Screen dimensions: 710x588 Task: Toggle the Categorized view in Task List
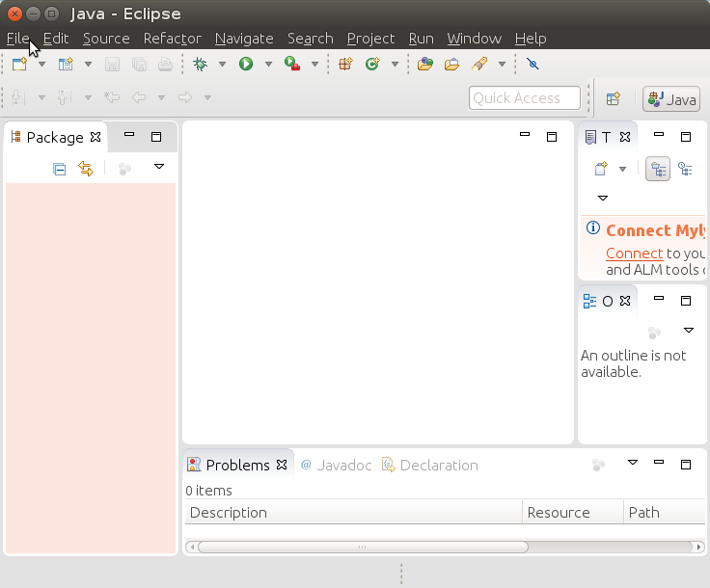[x=658, y=169]
